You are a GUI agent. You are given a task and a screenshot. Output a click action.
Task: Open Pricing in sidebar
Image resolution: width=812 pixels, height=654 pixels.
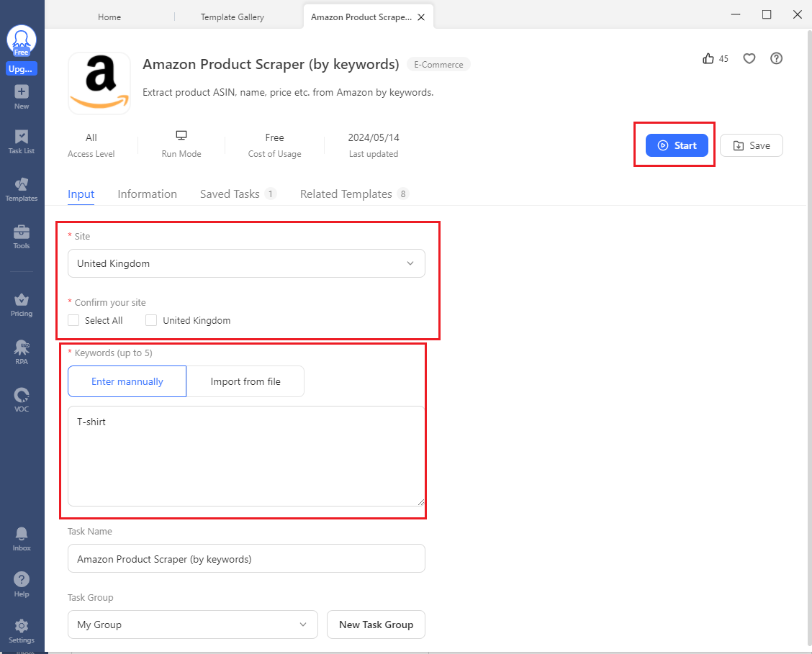click(21, 305)
